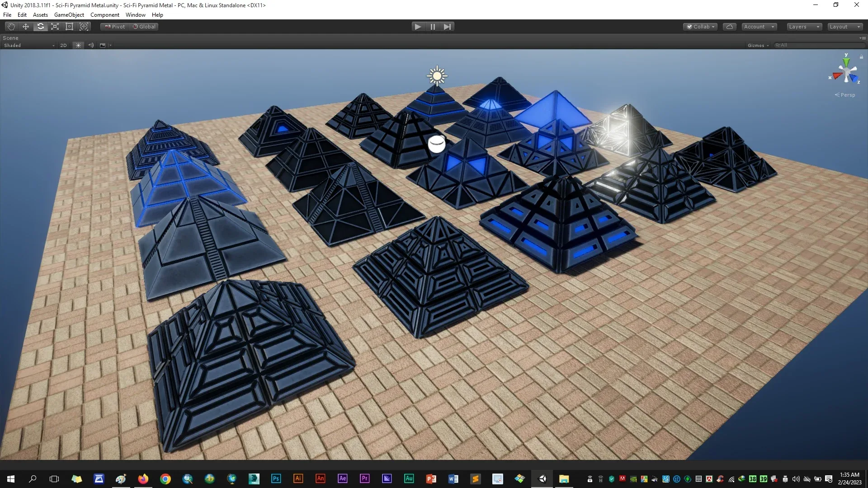Mute scene audio toggle
868x488 pixels.
[91, 45]
